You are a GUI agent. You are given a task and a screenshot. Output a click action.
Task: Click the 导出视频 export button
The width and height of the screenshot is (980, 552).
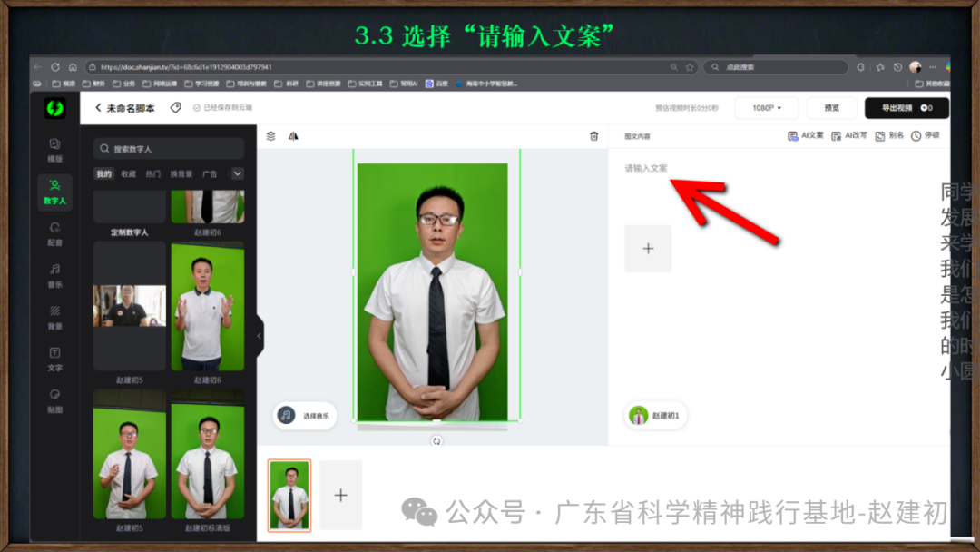[906, 108]
